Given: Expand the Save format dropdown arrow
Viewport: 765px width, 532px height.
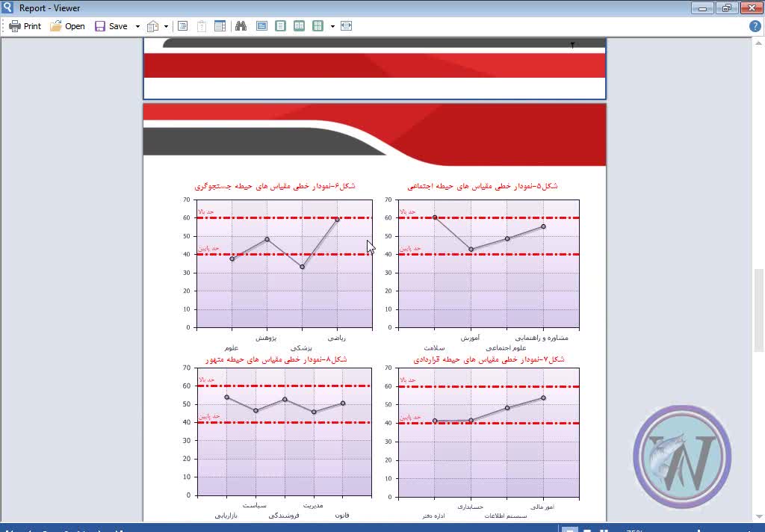Looking at the screenshot, I should tap(137, 26).
